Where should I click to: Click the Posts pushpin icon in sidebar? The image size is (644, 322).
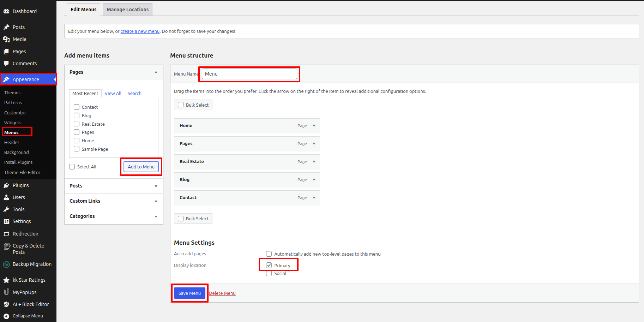[x=6, y=27]
